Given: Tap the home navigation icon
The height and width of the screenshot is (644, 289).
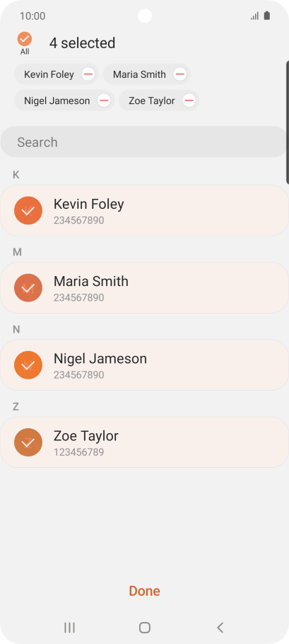Looking at the screenshot, I should click(145, 627).
